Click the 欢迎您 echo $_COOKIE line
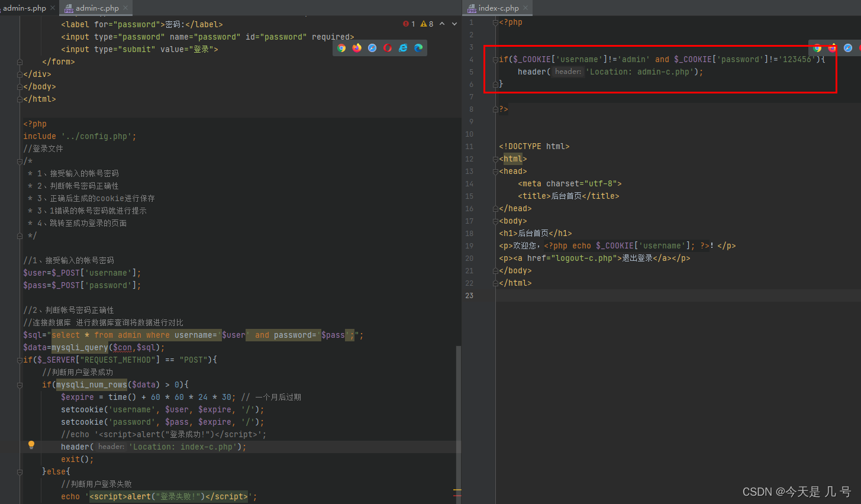This screenshot has width=861, height=504. coord(617,246)
